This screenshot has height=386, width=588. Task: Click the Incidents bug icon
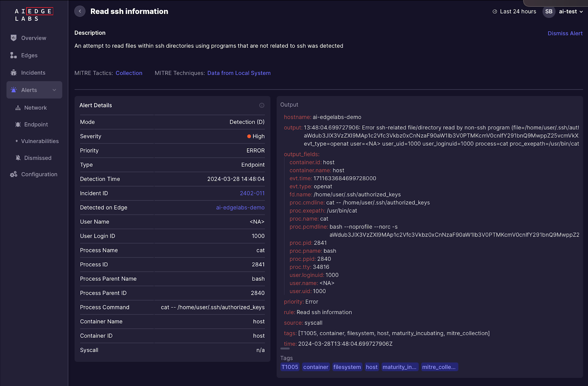[x=14, y=73]
